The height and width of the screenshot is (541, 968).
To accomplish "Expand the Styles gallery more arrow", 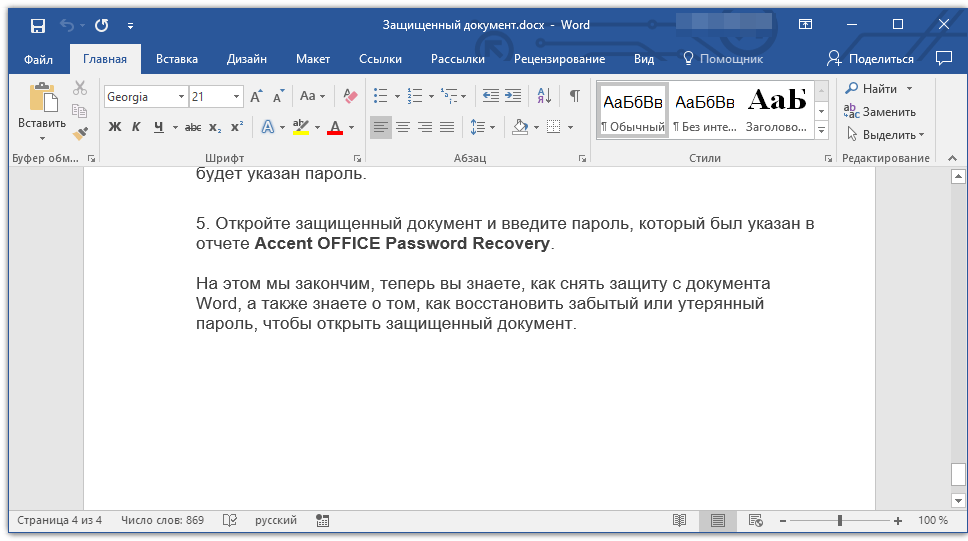I will pyautogui.click(x=822, y=131).
